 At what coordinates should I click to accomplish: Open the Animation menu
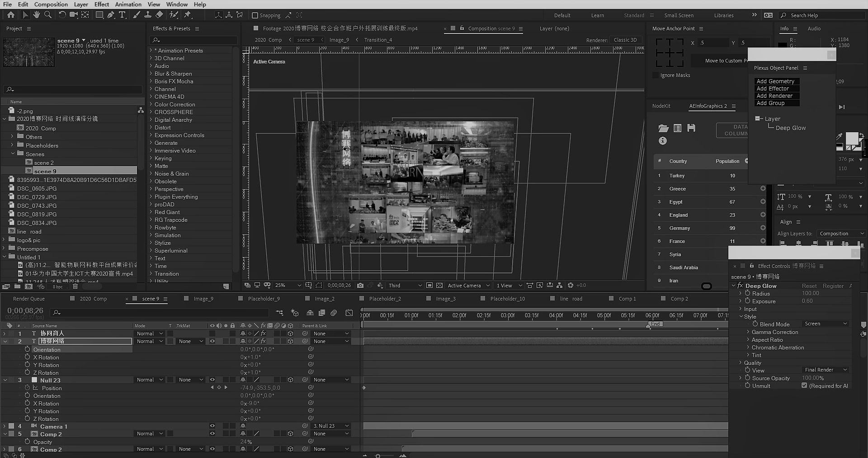tap(128, 4)
